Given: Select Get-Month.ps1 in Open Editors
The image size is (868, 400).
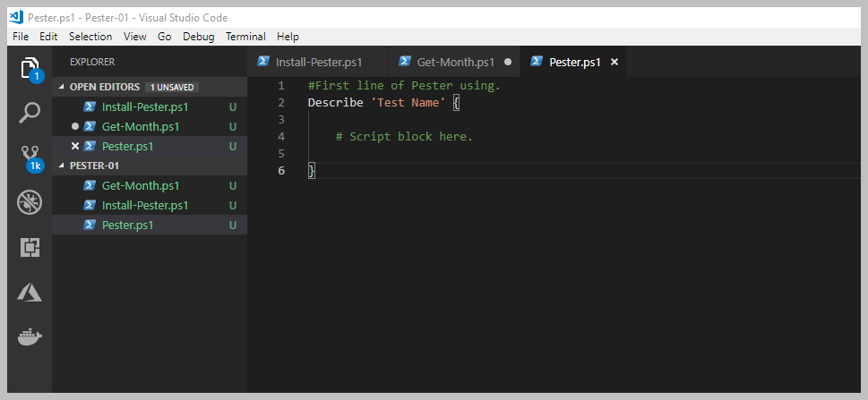Looking at the screenshot, I should pyautogui.click(x=150, y=127).
